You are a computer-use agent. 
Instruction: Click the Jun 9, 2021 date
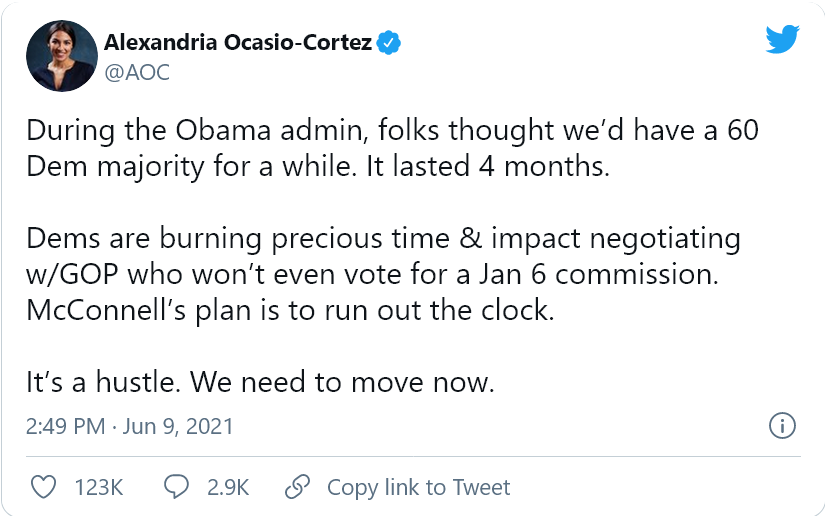point(178,427)
